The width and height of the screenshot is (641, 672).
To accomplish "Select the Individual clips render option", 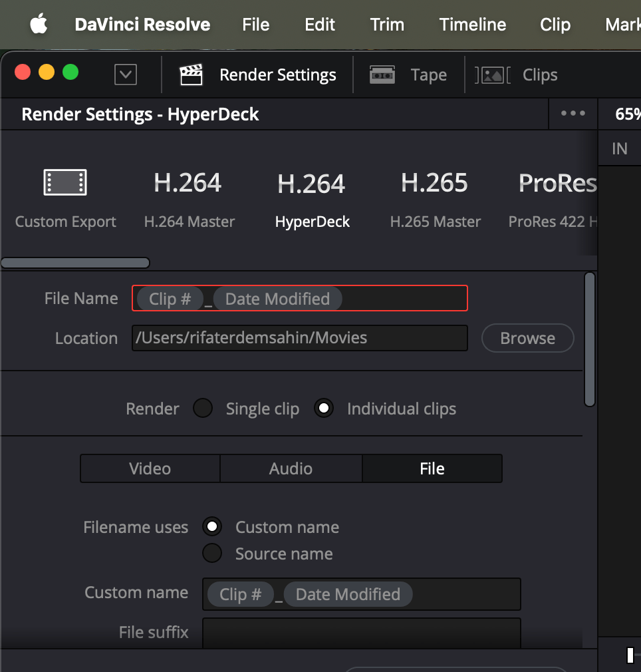I will [324, 408].
